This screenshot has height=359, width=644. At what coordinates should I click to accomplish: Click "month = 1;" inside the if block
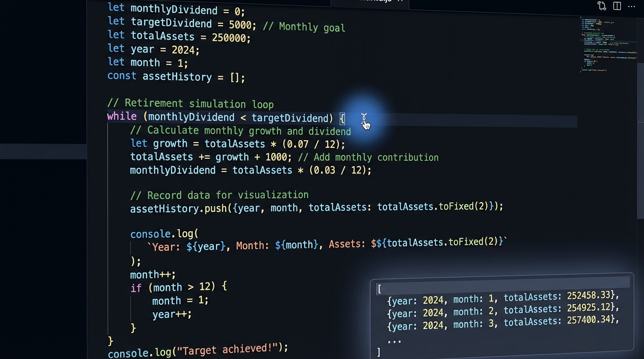pos(180,300)
